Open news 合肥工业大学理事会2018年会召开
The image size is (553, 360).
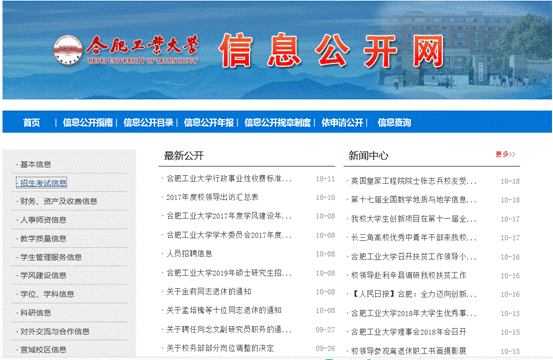tap(408, 332)
